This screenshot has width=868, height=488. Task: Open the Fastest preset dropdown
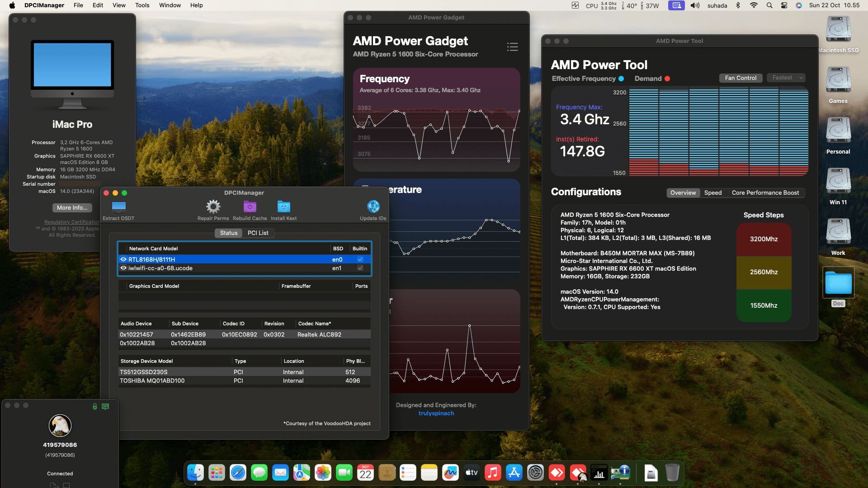coord(786,78)
